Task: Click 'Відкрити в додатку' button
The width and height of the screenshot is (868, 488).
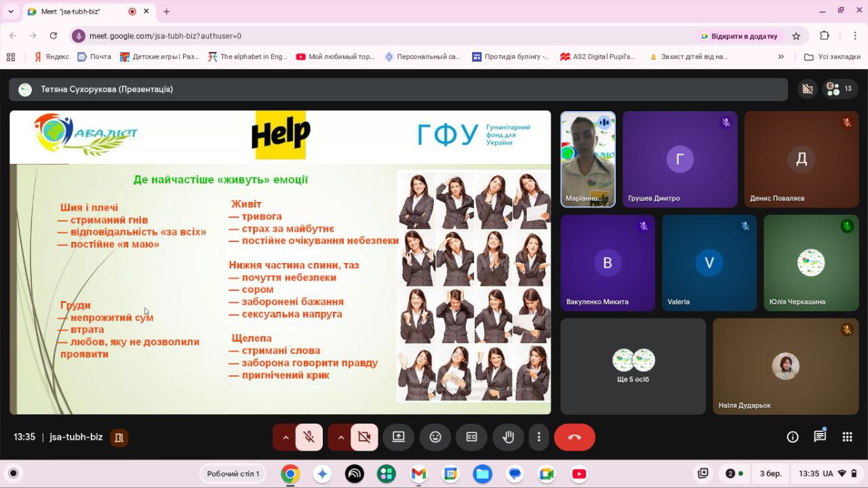Action: coord(739,36)
